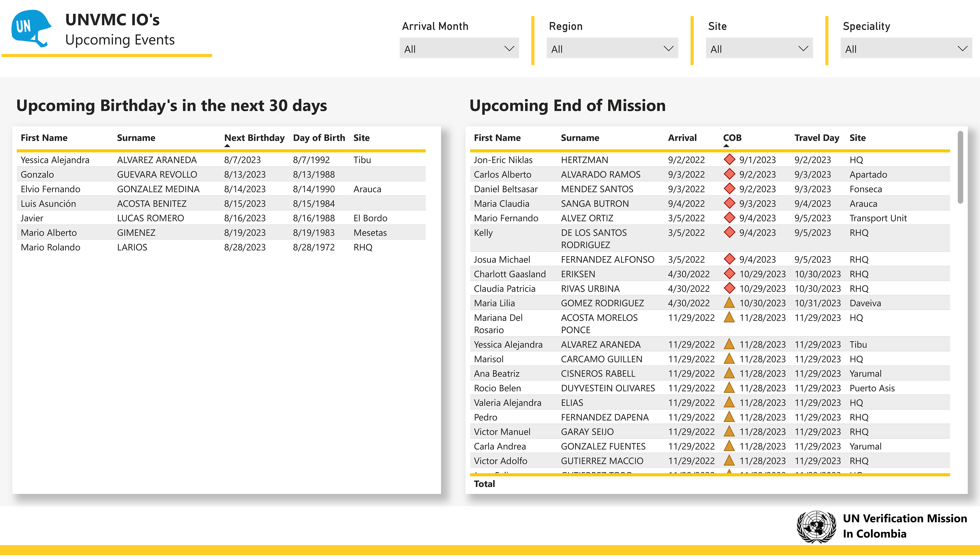Click site El Bordo in Javier row
980x559 pixels.
[x=370, y=218]
